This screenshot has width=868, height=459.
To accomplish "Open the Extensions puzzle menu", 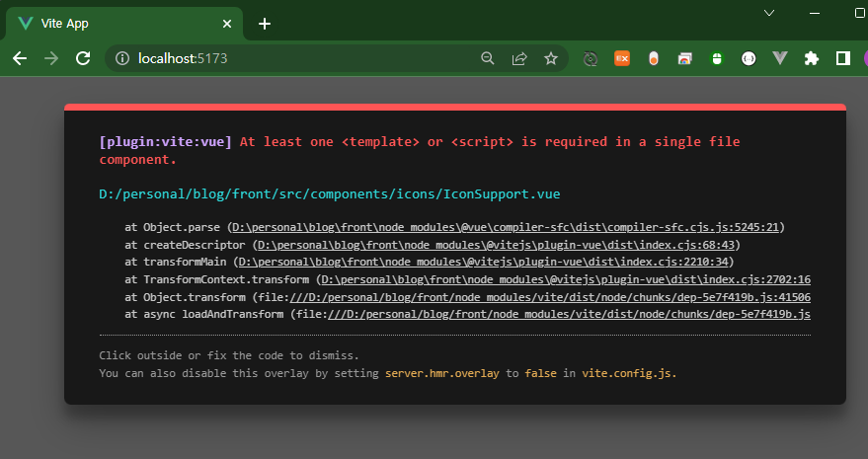I will [812, 58].
